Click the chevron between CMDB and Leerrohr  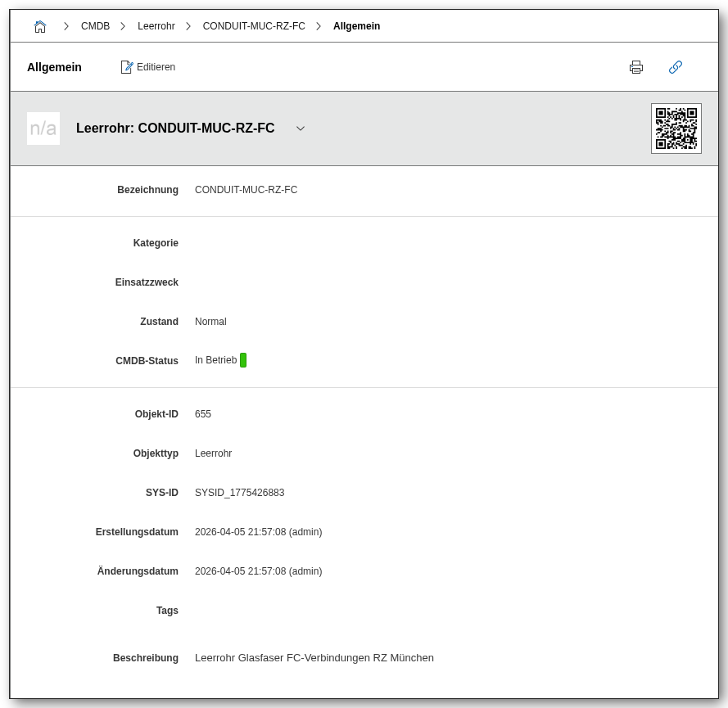click(x=123, y=26)
